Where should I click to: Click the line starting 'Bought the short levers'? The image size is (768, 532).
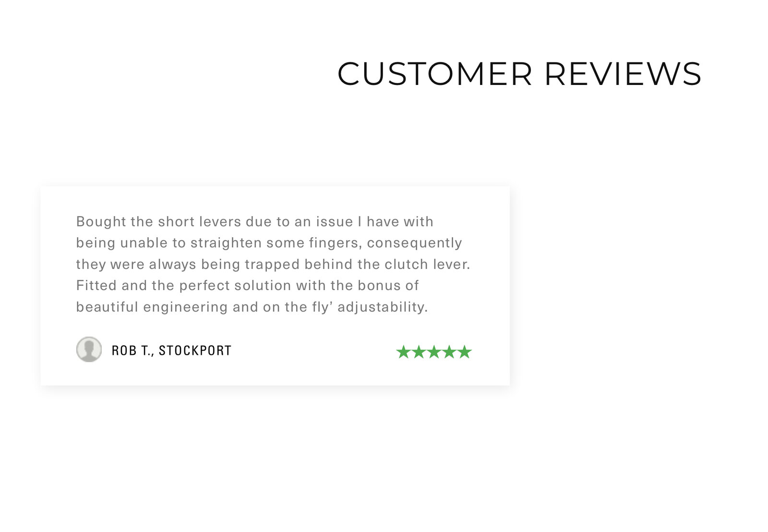click(x=254, y=221)
